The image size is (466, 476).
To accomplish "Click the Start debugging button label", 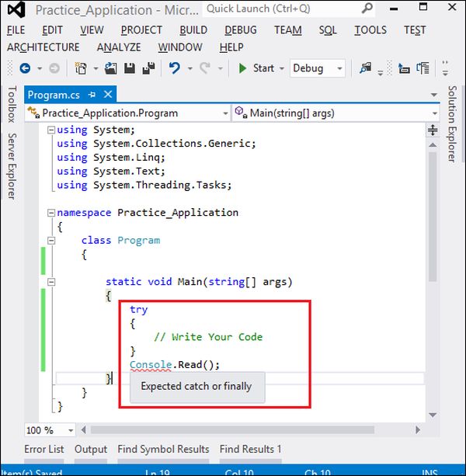I will coord(263,68).
